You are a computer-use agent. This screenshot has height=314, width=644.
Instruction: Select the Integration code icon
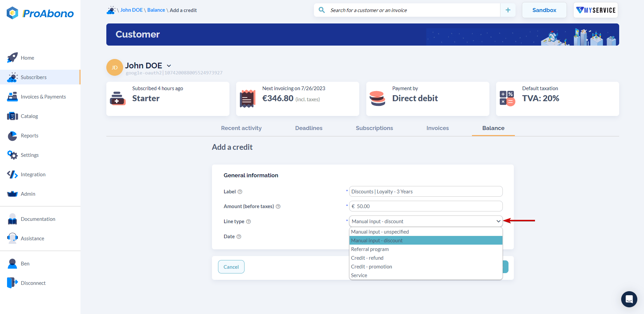tap(12, 174)
